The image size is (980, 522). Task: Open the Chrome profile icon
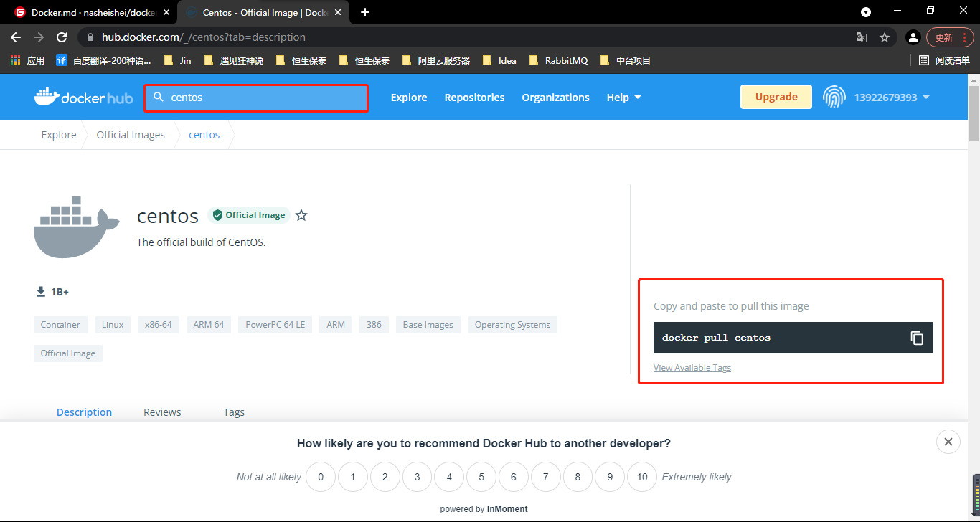(913, 37)
